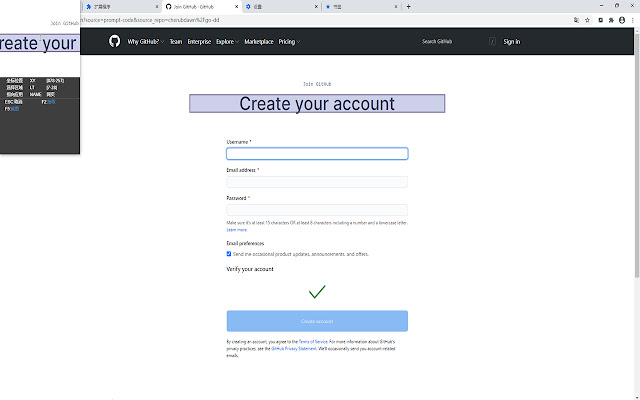Click the Email preferences label
640x400 pixels.
coord(245,243)
